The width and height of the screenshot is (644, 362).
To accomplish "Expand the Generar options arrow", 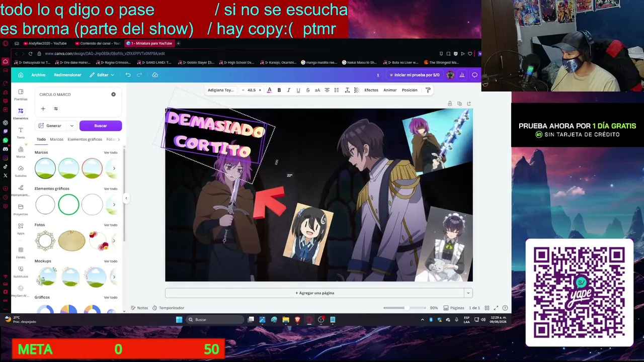I will [x=72, y=126].
